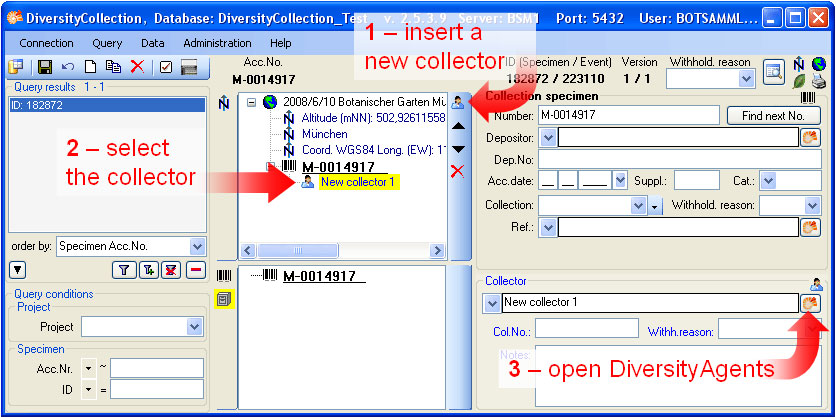836x418 pixels.
Task: Collapse the 2008/6/10 Botanischer Garten tree node
Action: tap(251, 102)
